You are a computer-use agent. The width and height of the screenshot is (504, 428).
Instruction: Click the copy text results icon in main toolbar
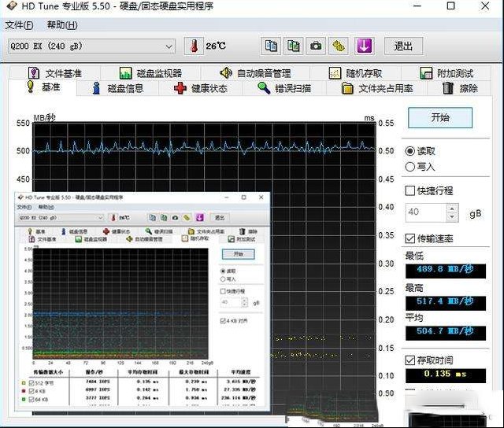tap(271, 46)
